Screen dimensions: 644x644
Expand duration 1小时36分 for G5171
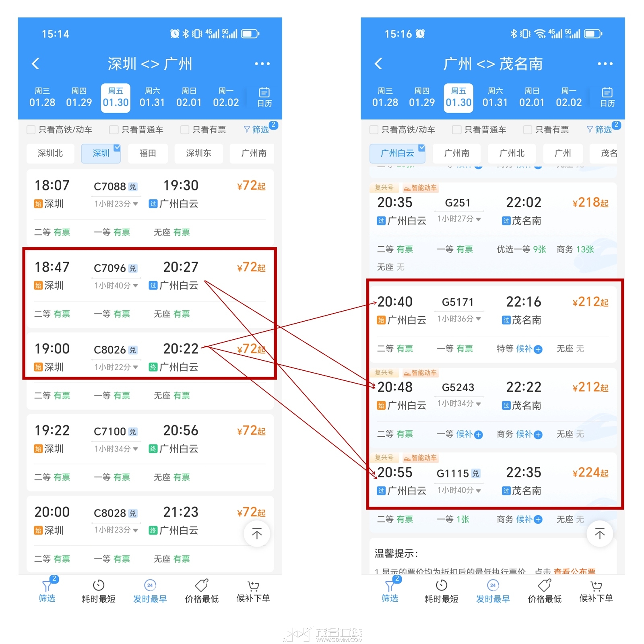click(459, 319)
